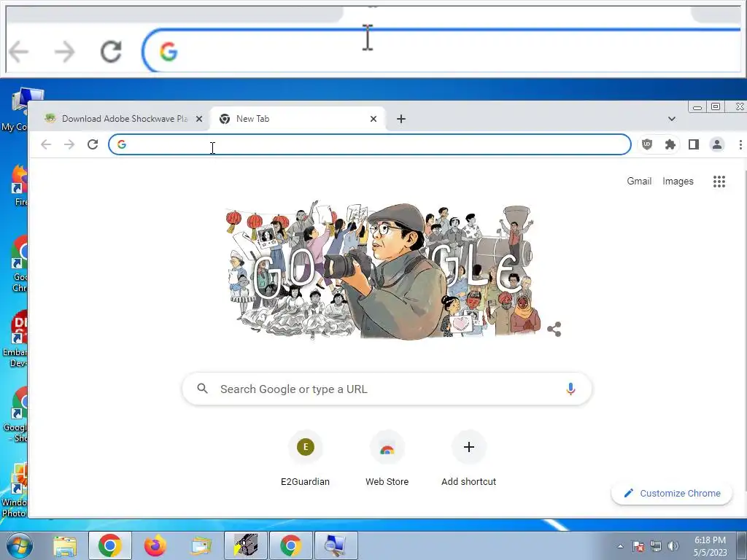Open the uBlock Origin extension icon

(647, 144)
